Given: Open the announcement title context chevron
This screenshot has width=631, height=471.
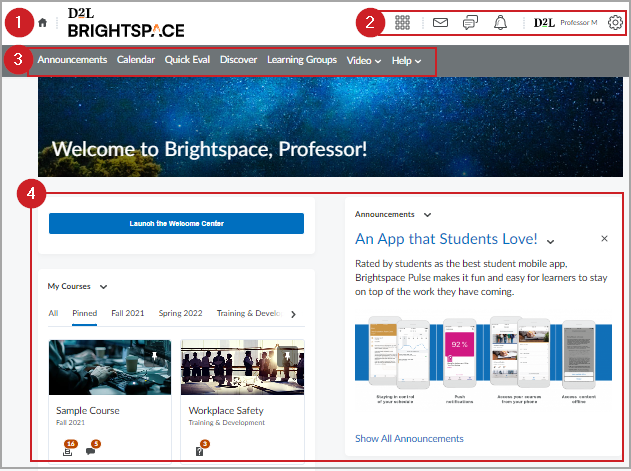Looking at the screenshot, I should click(x=550, y=242).
